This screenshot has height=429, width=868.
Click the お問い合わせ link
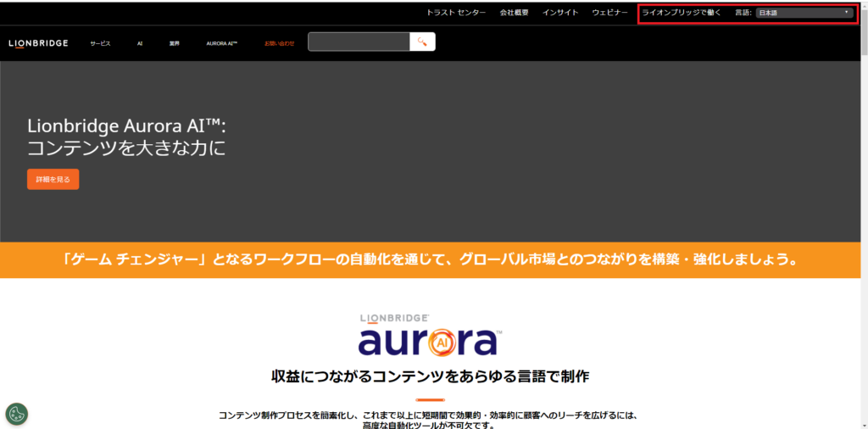280,43
